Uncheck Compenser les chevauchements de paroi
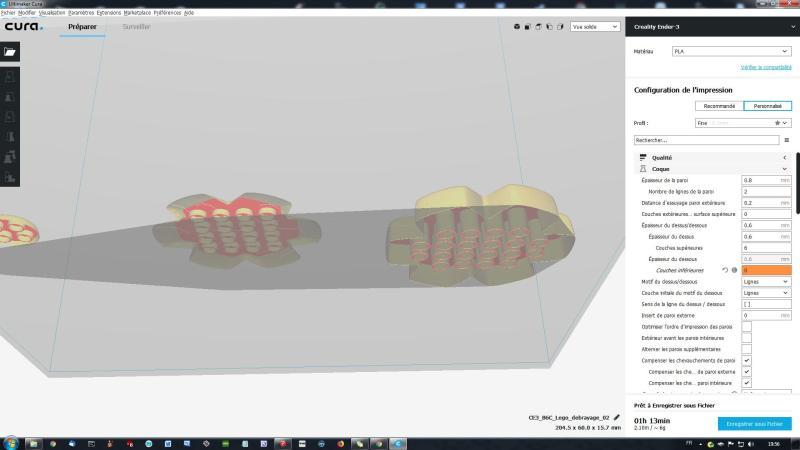This screenshot has width=800, height=450. pyautogui.click(x=746, y=360)
